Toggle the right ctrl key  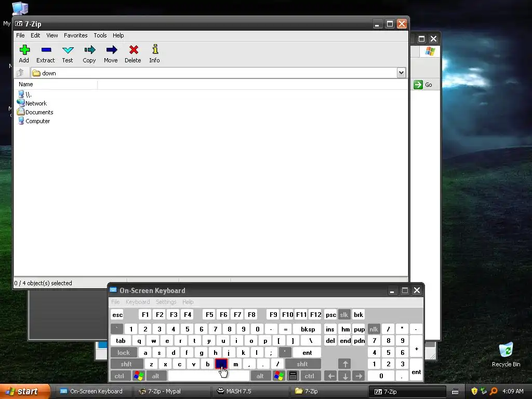[x=310, y=376]
